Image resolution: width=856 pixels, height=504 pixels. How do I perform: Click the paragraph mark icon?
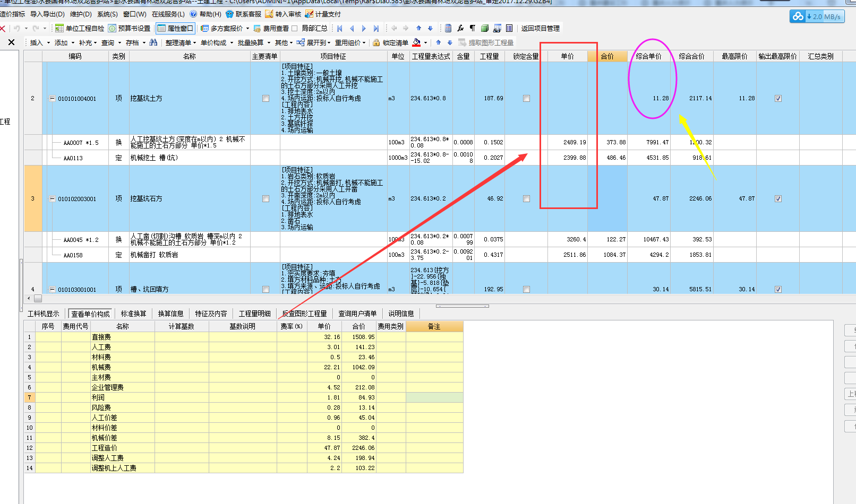pos(472,28)
